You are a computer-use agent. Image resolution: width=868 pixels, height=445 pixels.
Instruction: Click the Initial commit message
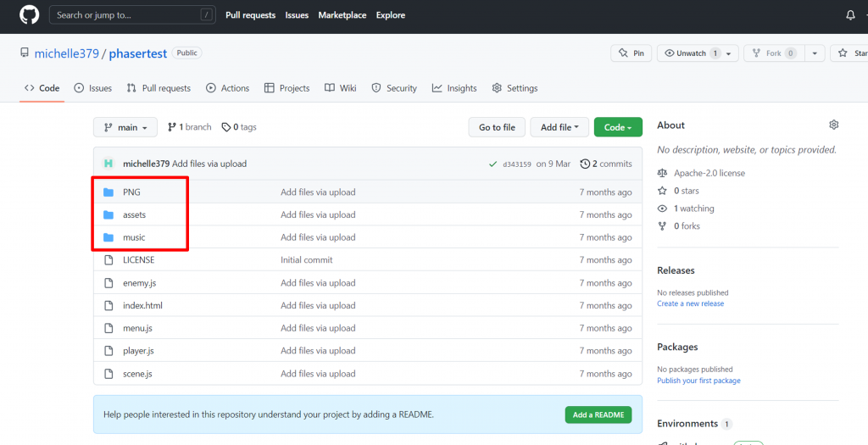tap(307, 260)
